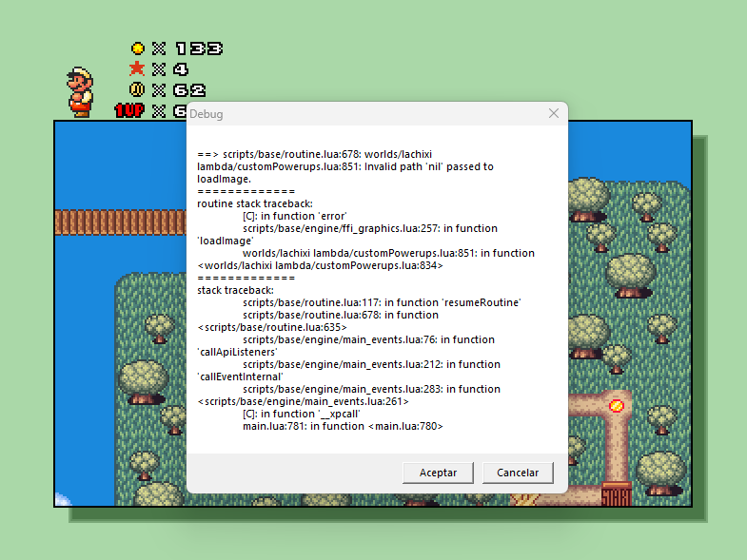The height and width of the screenshot is (560, 747).
Task: Click the 'stack traceback:' heading
Action: click(235, 290)
